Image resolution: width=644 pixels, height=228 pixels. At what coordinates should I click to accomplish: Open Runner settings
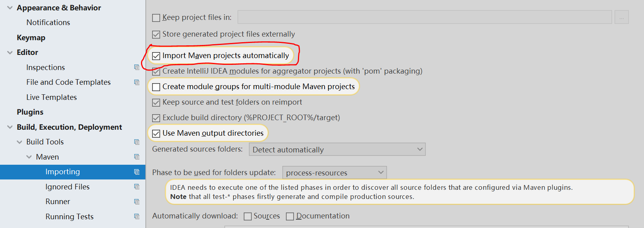(58, 202)
